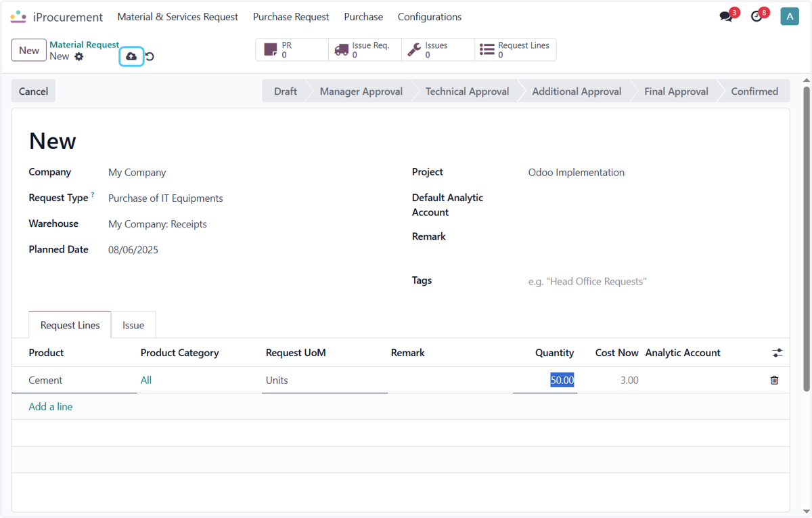812x518 pixels.
Task: Sort by the Product Category column header
Action: coord(179,353)
